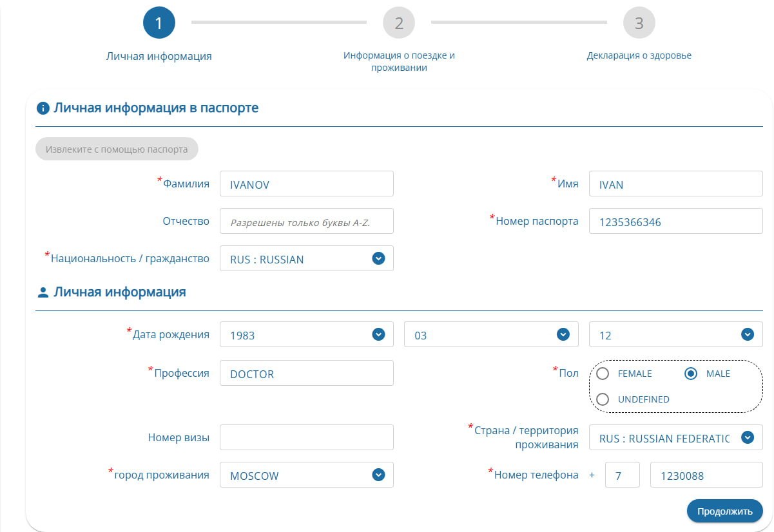The height and width of the screenshot is (532, 774).
Task: Click the empty Отчество field
Action: tap(307, 221)
